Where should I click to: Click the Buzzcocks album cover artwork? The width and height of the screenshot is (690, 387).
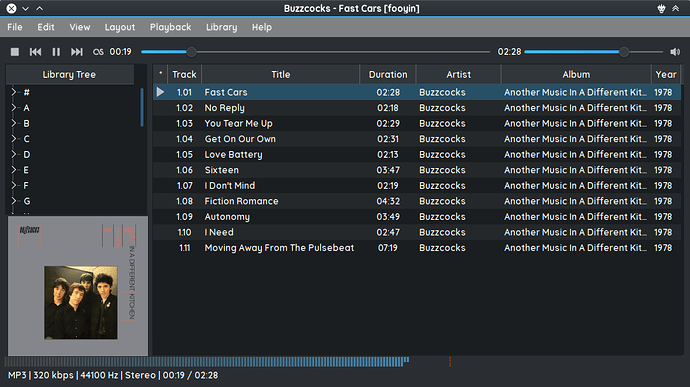78,285
